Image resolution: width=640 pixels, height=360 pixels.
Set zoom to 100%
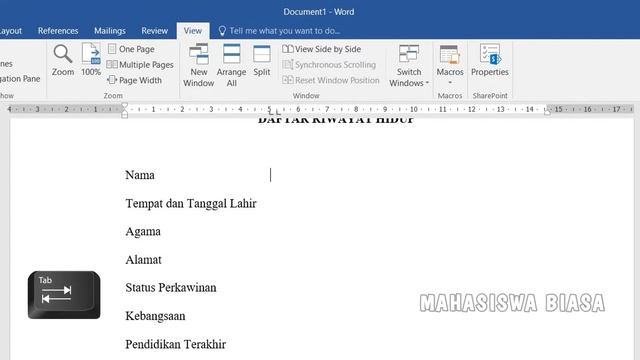point(91,60)
